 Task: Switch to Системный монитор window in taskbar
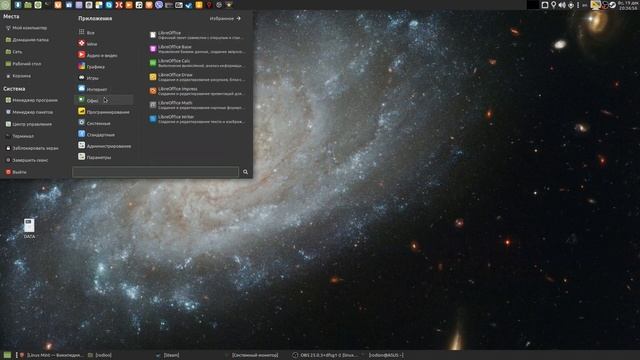251,355
